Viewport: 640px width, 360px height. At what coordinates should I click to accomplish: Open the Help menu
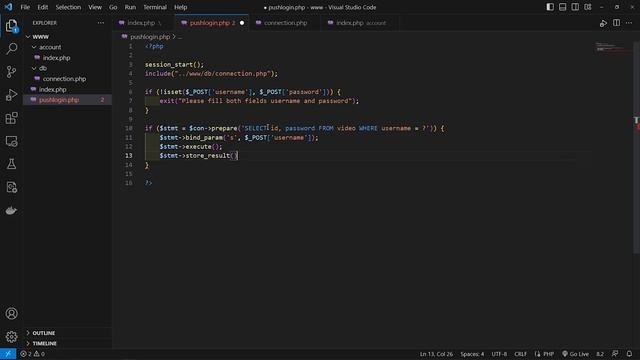pyautogui.click(x=180, y=7)
